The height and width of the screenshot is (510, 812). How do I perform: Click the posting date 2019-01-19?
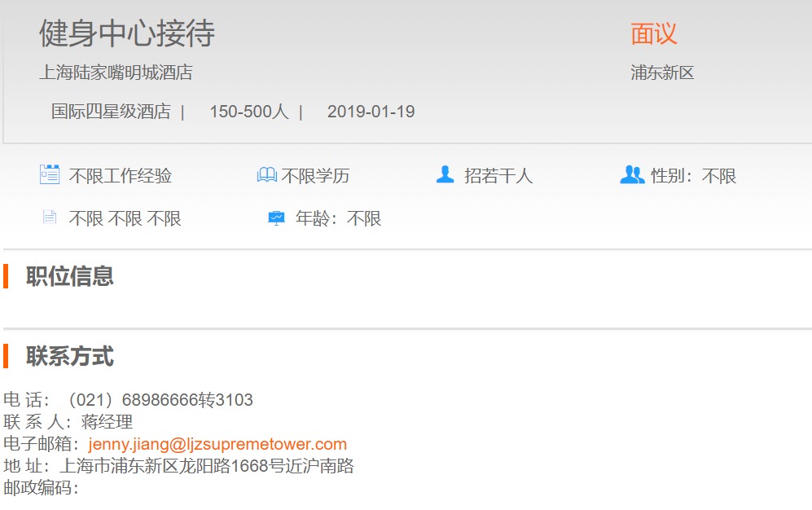371,112
